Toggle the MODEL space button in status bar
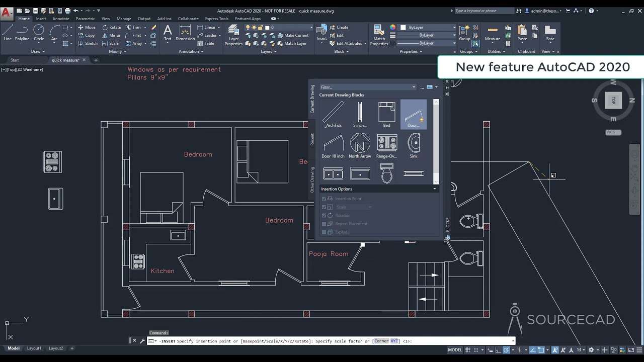Screen dimensions: 644x362 point(455,350)
